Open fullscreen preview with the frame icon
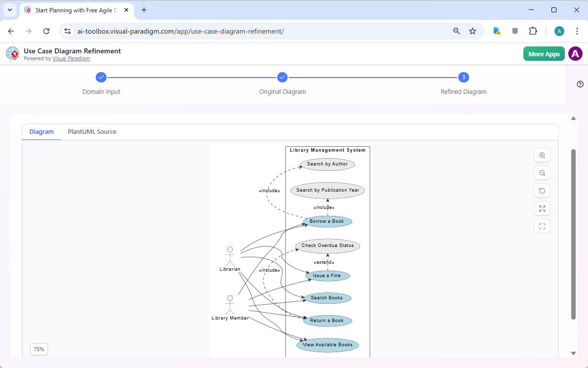 [542, 226]
